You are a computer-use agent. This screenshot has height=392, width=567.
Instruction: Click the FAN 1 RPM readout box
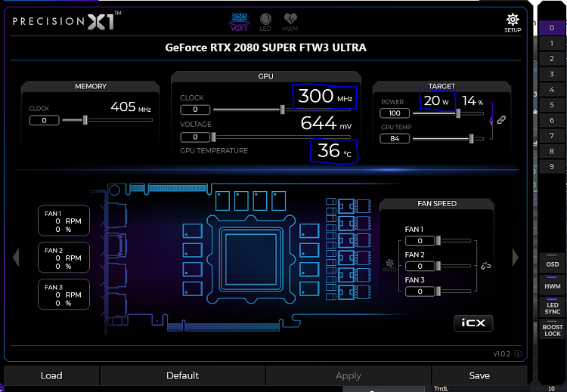coord(64,221)
